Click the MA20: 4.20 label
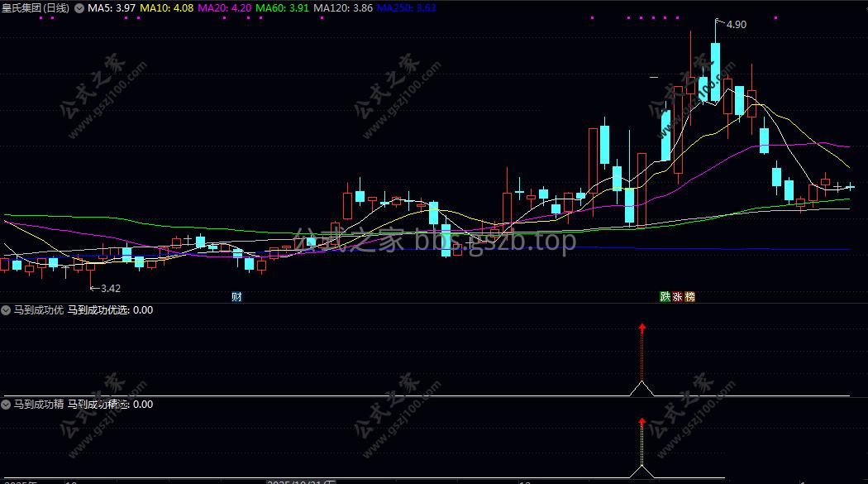 point(224,8)
